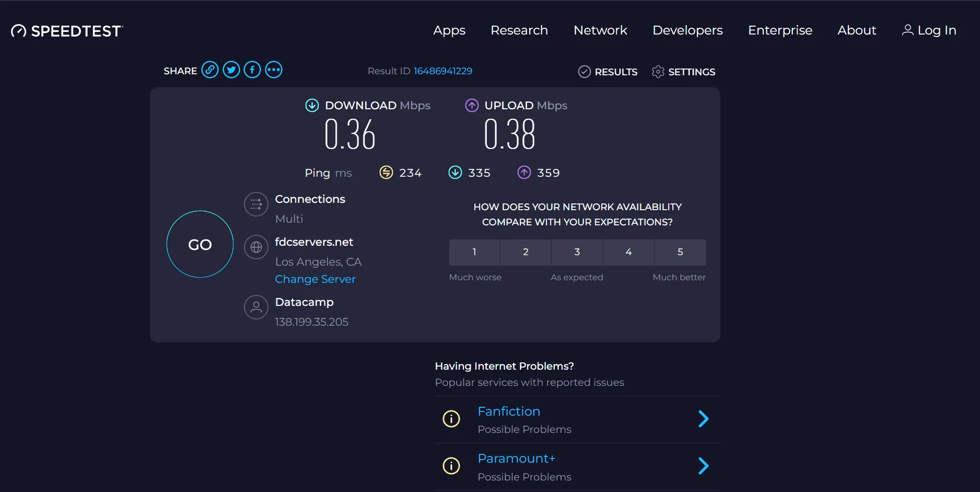
Task: Click the Datacamp provider user icon
Action: click(x=256, y=307)
